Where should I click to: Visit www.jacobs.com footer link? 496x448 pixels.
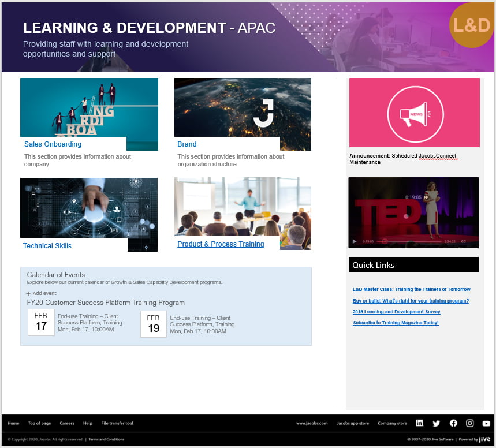pyautogui.click(x=312, y=423)
